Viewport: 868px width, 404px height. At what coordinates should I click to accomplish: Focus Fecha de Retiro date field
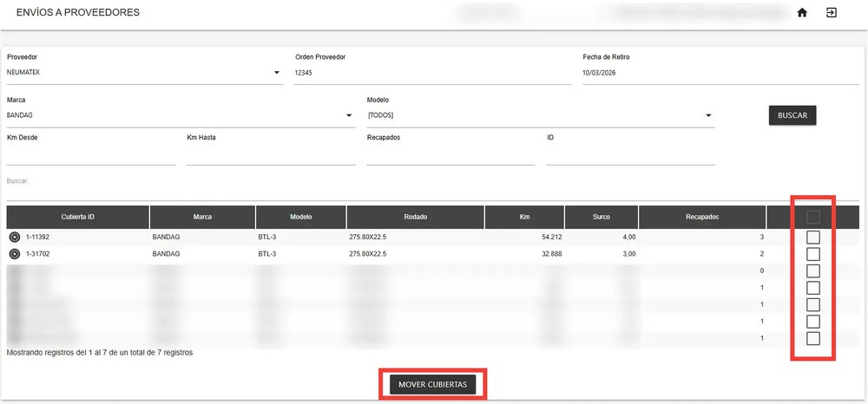[x=720, y=73]
